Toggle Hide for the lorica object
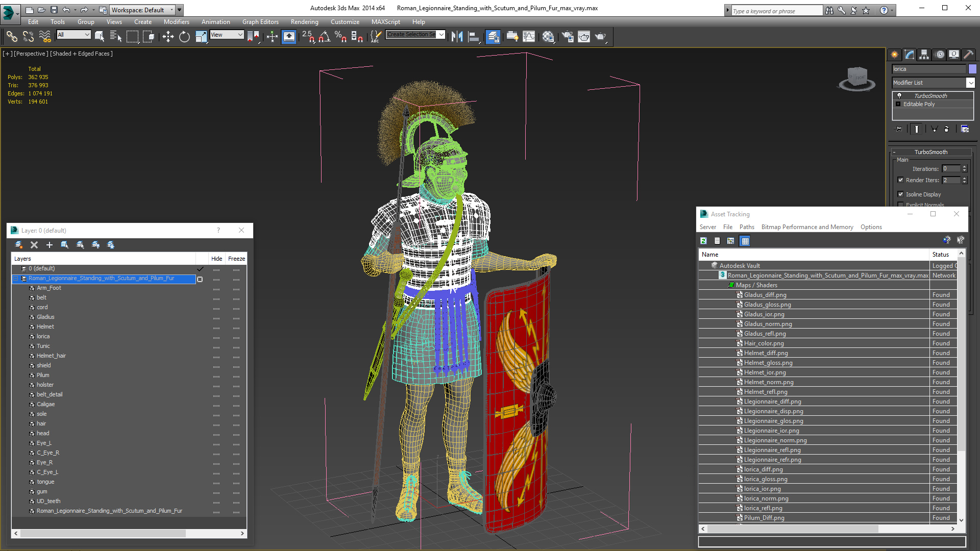 pos(216,337)
